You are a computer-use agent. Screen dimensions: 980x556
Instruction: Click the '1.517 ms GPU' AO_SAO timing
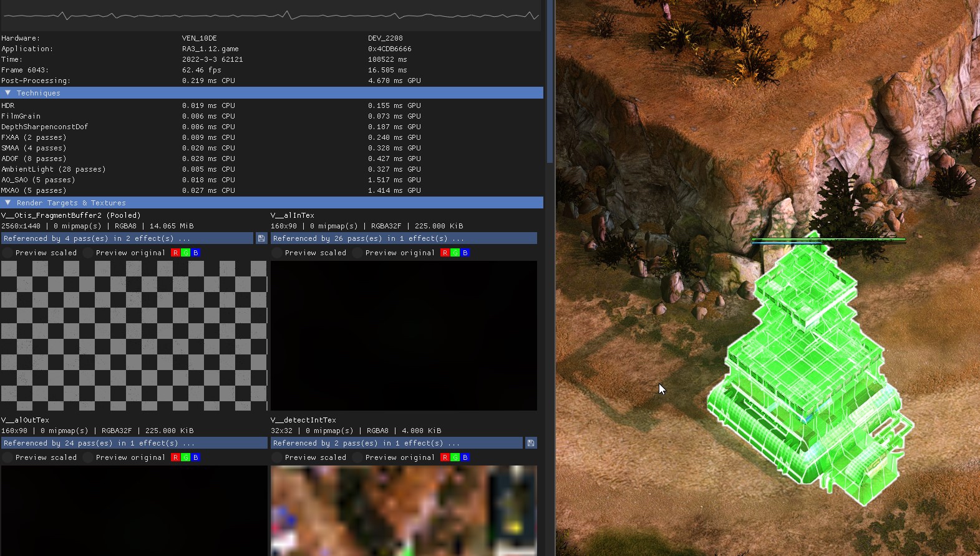(x=394, y=180)
